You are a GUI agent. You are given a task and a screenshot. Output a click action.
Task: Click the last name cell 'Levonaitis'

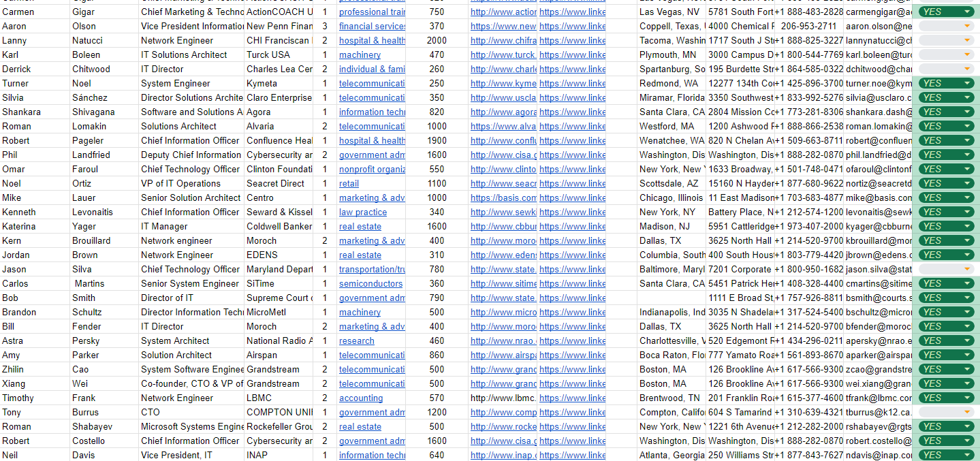(104, 212)
